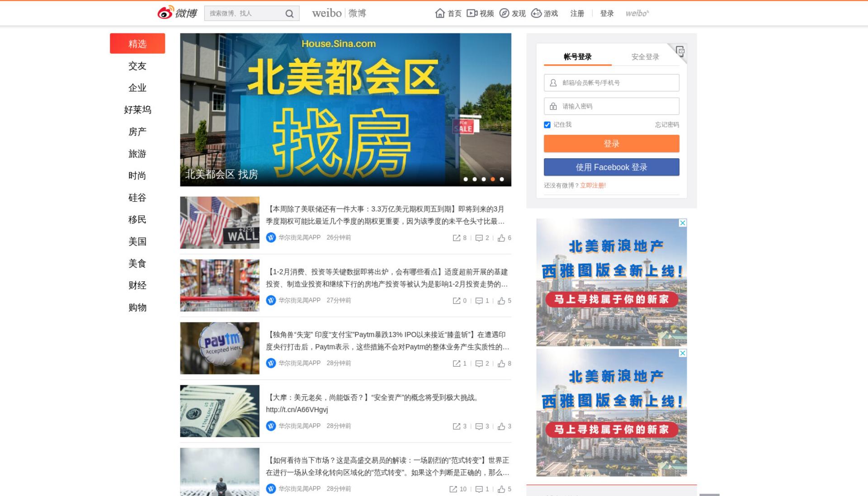Open the 移民 category
Screen dimensions: 868x496
point(137,219)
